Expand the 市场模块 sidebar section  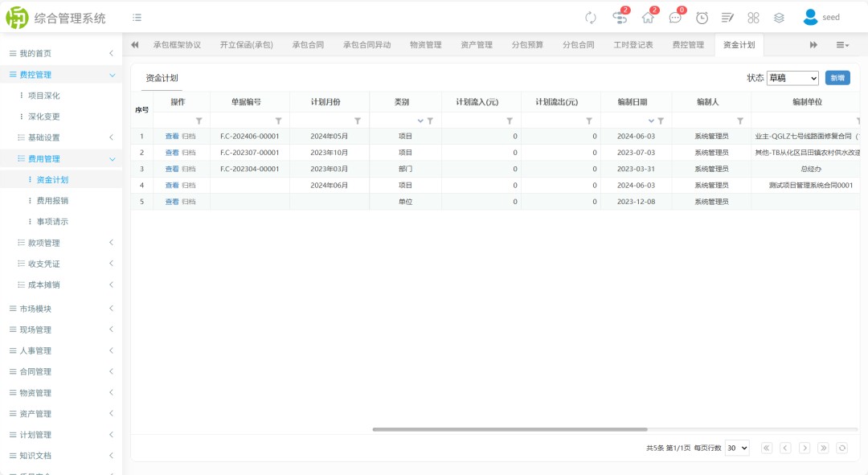pos(61,309)
